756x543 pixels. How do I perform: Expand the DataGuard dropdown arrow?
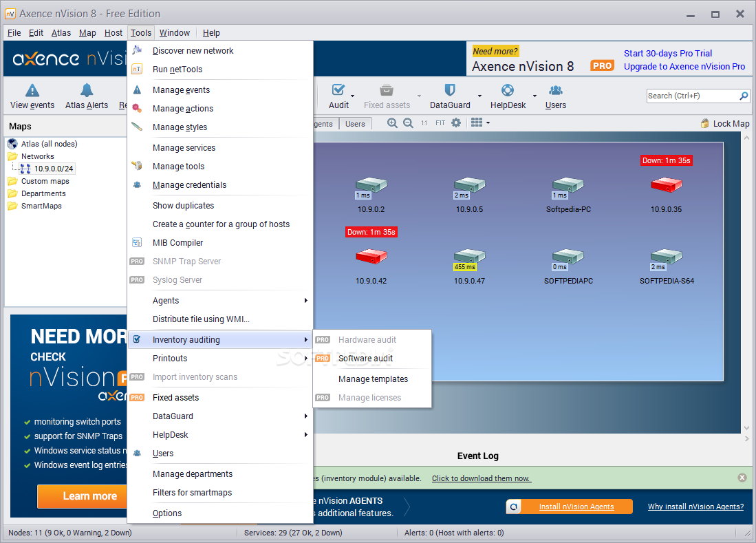[479, 96]
